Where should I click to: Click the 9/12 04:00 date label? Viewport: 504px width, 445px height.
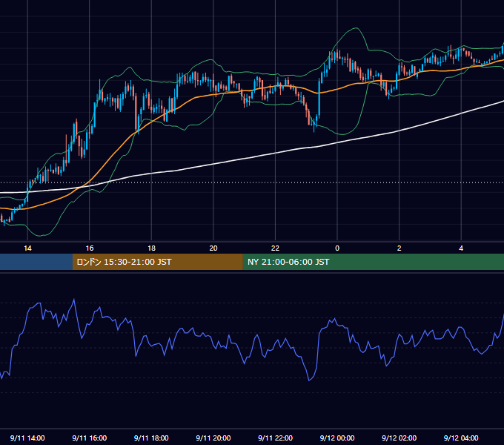pyautogui.click(x=461, y=438)
